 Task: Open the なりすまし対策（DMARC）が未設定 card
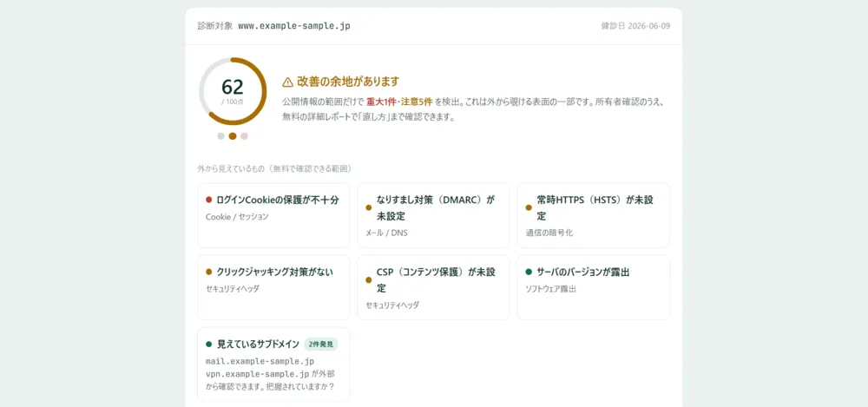(x=433, y=215)
